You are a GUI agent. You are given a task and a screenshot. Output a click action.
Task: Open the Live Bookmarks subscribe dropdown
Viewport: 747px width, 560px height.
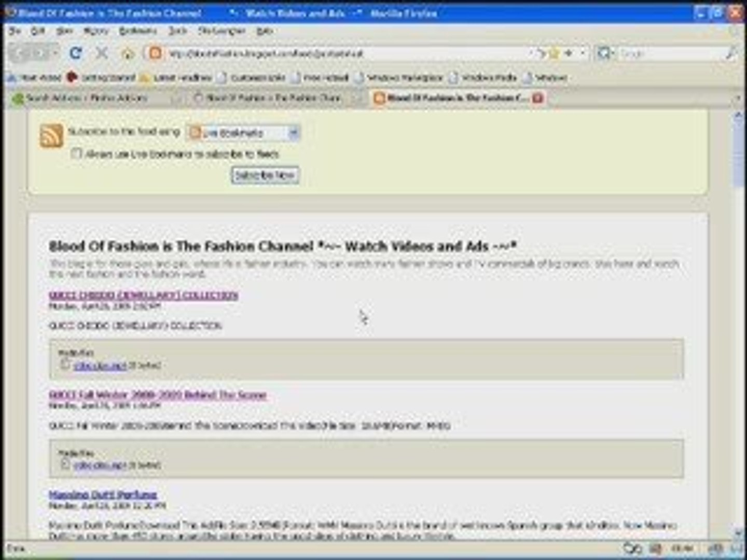(243, 133)
